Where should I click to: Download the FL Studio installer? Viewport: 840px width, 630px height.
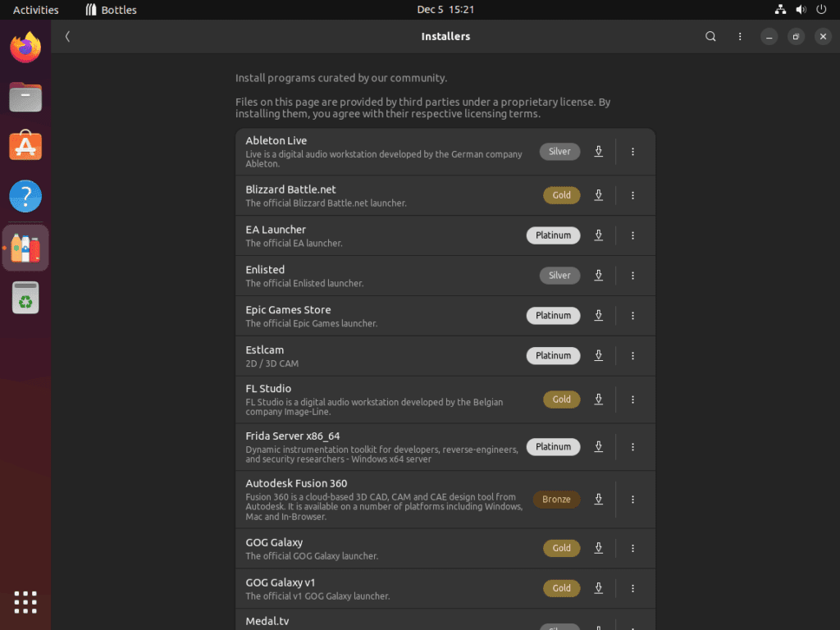pos(598,399)
